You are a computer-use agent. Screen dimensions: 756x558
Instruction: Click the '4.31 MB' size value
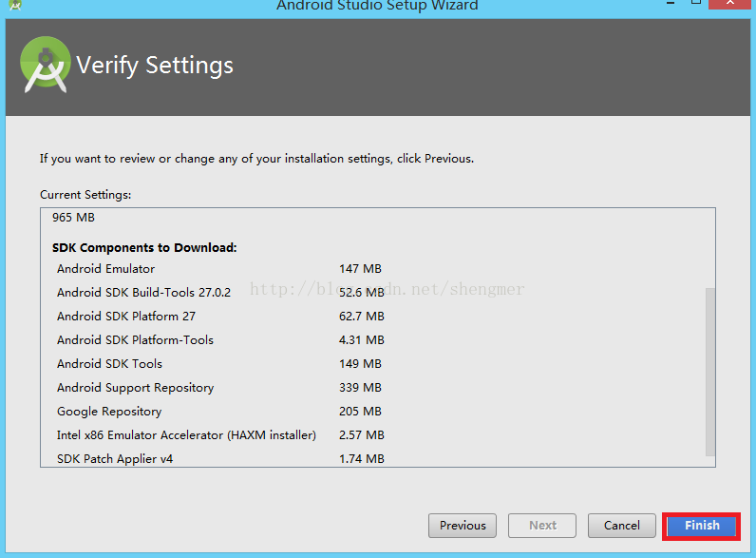click(362, 339)
